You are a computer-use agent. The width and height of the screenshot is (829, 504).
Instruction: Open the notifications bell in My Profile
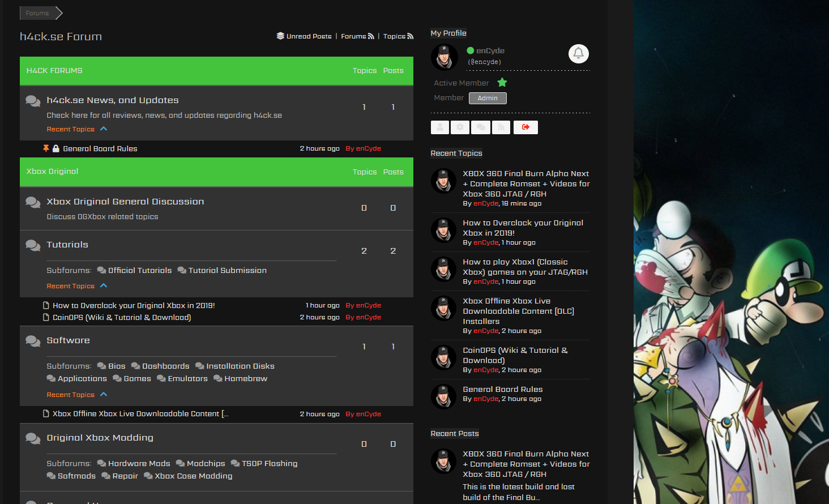(578, 54)
